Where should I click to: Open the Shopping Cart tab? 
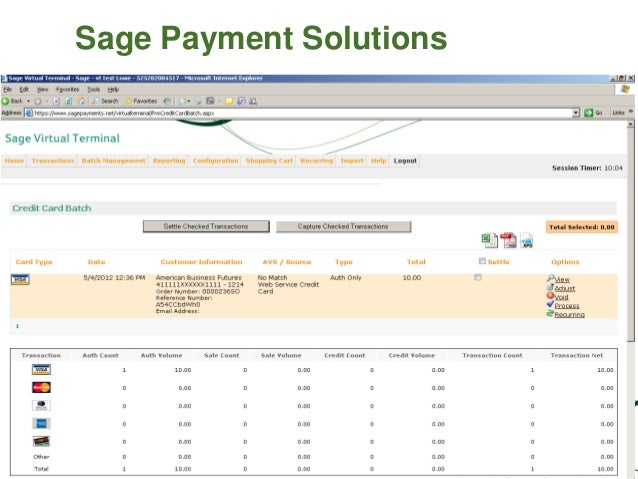(x=269, y=161)
